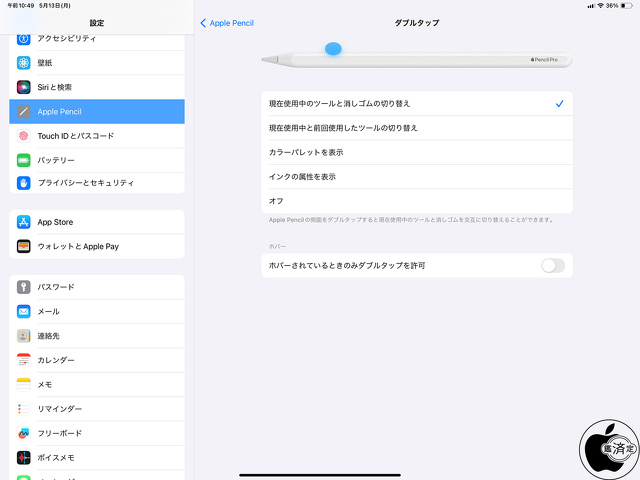Image resolution: width=640 pixels, height=480 pixels.
Task: Tap the battery indicator in status bar
Action: 627,6
